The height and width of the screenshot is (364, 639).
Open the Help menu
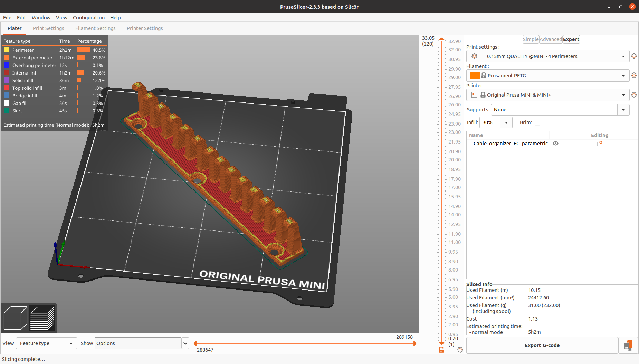pyautogui.click(x=115, y=18)
